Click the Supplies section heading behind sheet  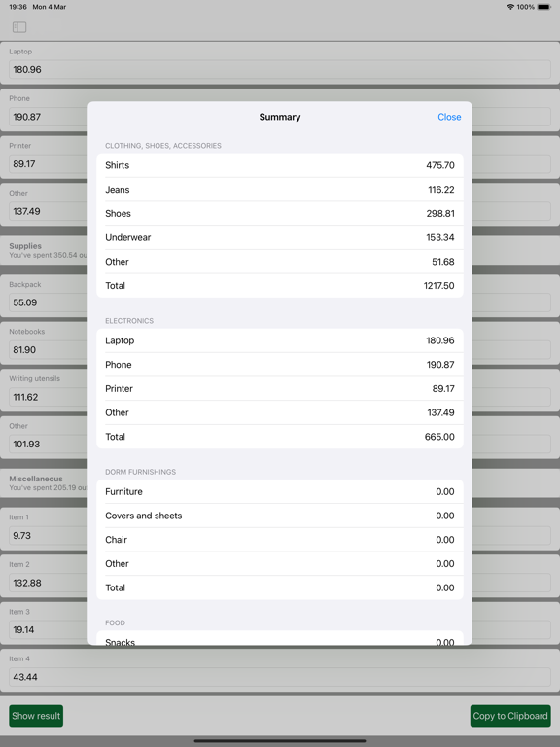(x=25, y=246)
